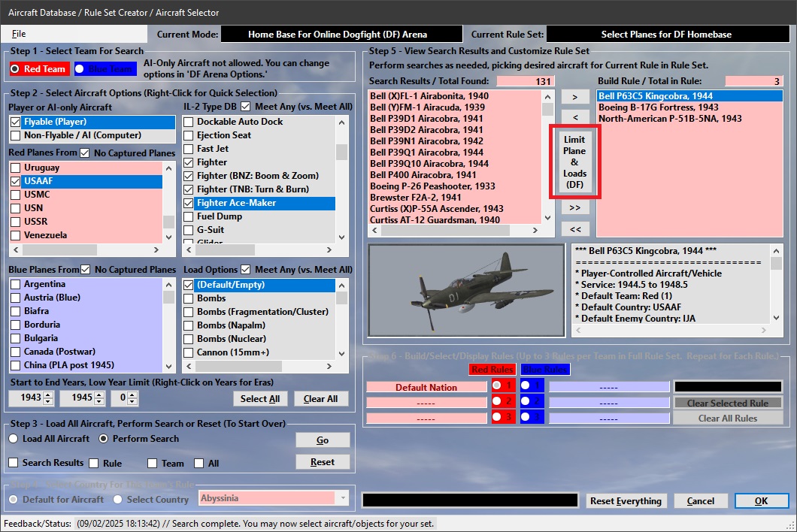Uncheck Fighter (BNZ: Boom & Zoom)

click(189, 177)
